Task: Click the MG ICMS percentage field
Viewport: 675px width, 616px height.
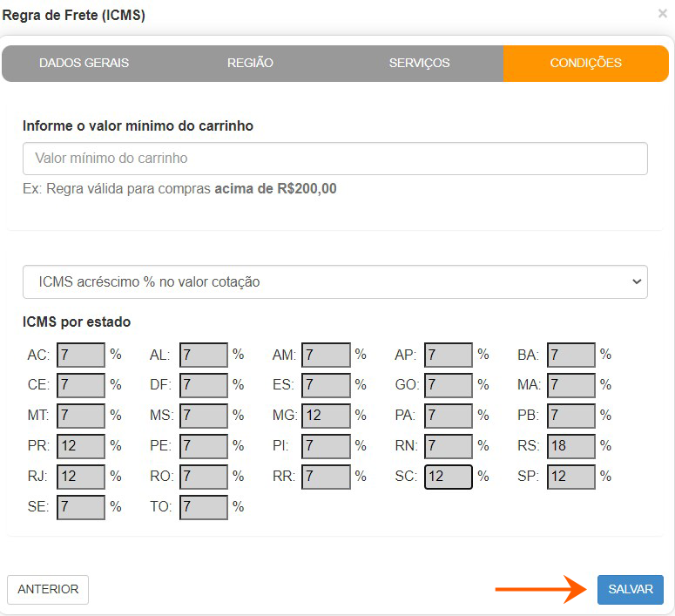Action: pyautogui.click(x=326, y=416)
